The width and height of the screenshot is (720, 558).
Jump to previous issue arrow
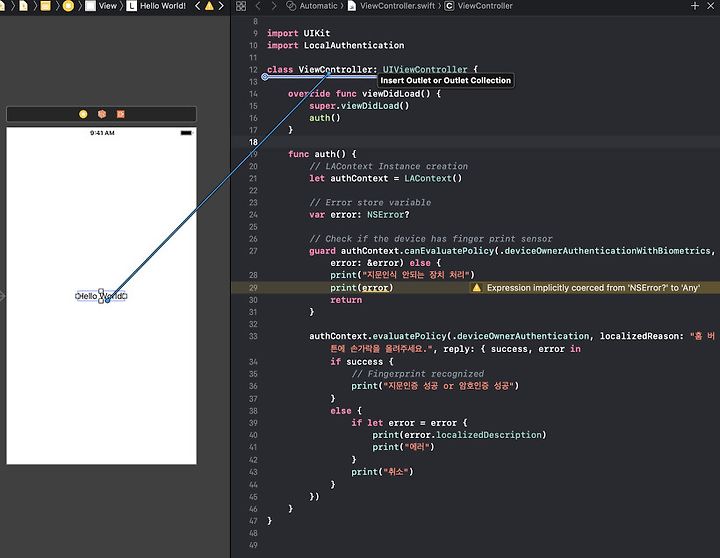197,6
